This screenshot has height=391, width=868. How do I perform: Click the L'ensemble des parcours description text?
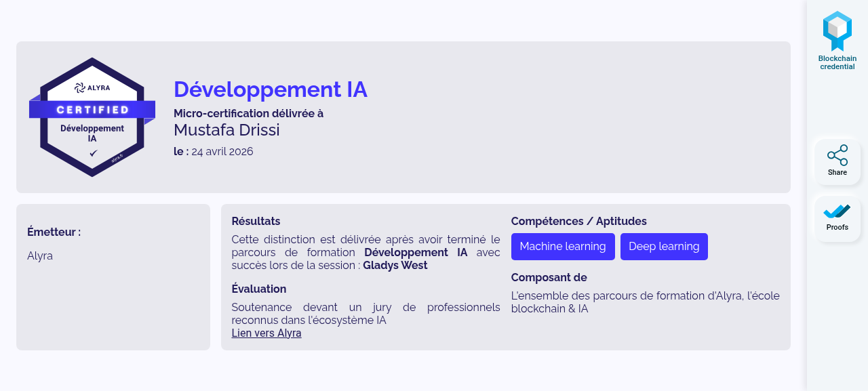pos(646,302)
